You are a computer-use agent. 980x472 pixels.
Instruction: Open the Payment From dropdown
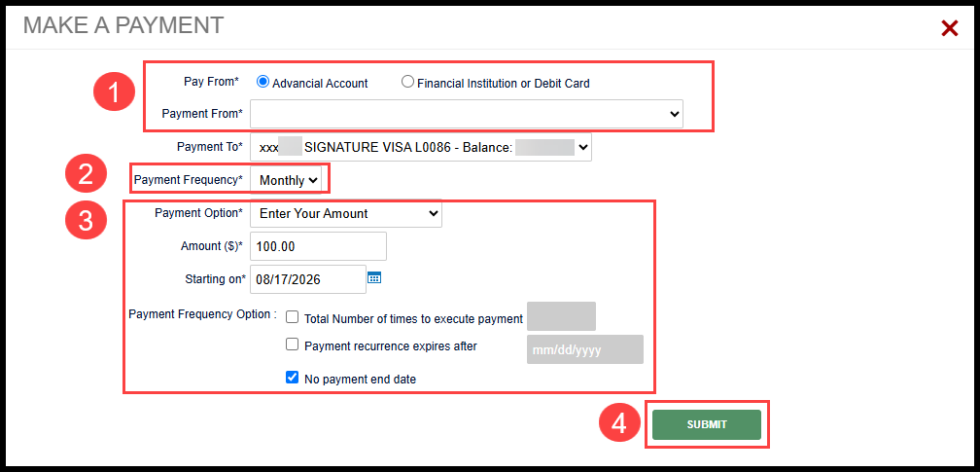click(x=467, y=114)
